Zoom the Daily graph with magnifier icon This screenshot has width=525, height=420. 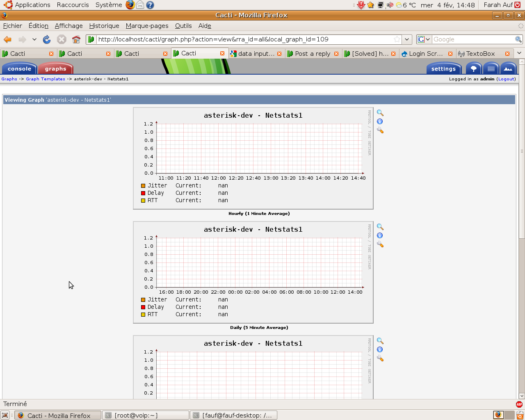pyautogui.click(x=380, y=227)
